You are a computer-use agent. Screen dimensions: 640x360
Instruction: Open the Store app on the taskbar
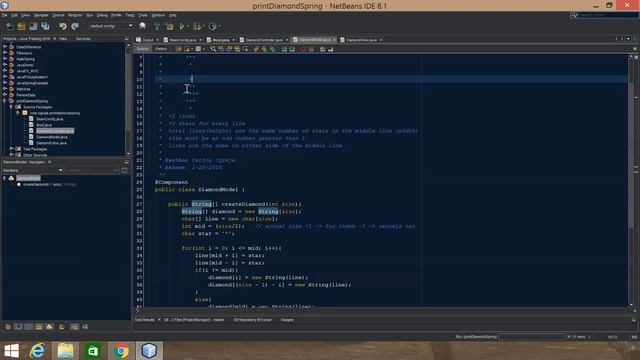click(93, 351)
